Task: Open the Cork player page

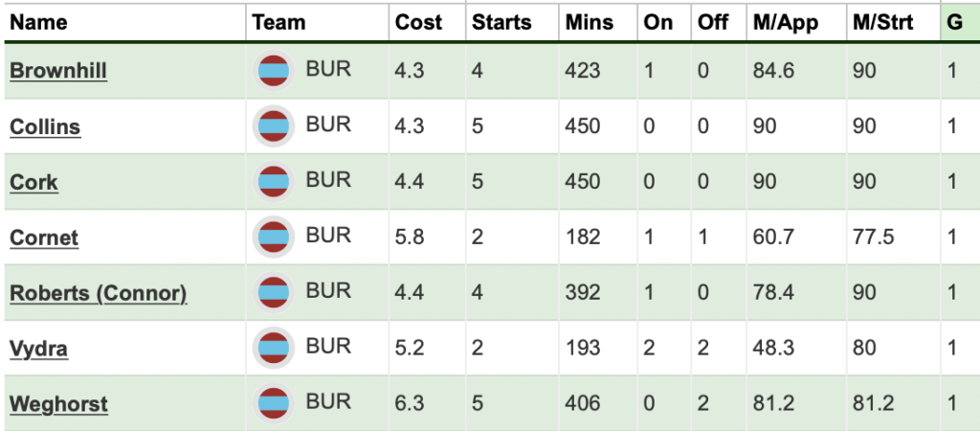Action: [33, 182]
